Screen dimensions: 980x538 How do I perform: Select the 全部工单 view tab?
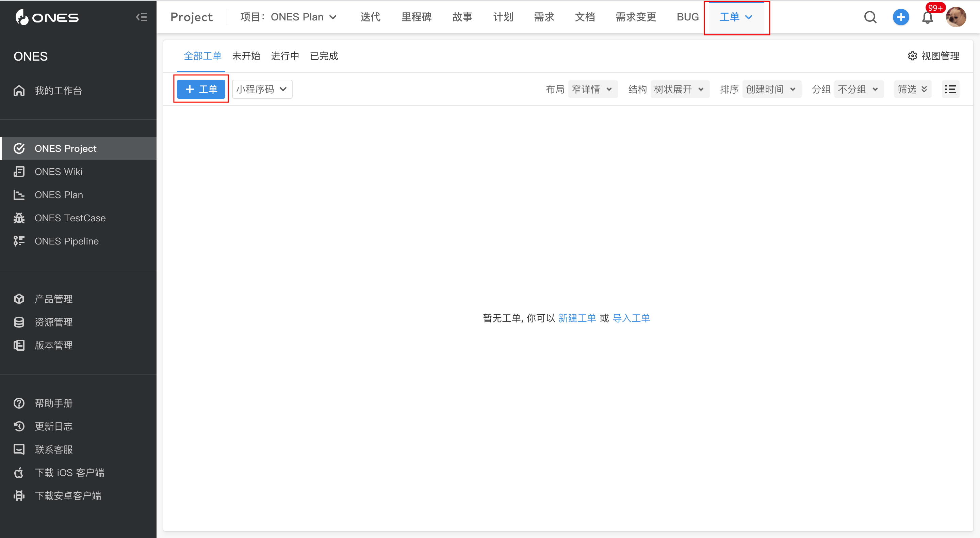[202, 56]
